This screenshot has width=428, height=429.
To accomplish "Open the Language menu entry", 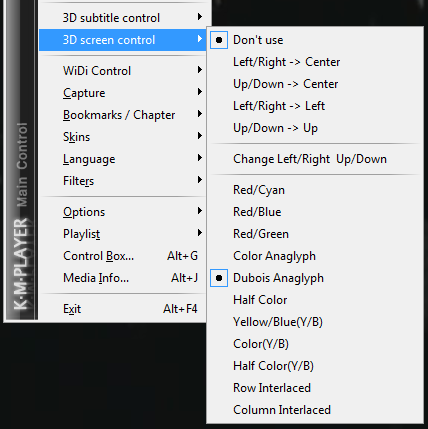I will pos(123,159).
